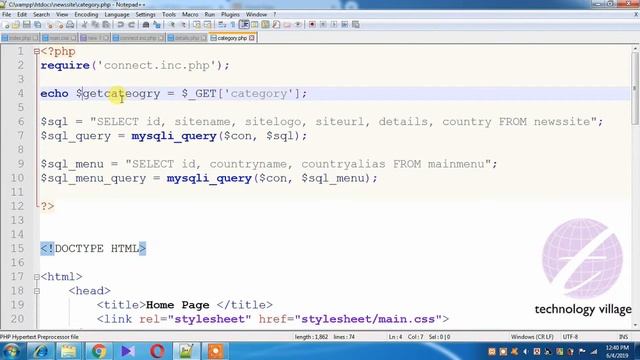Click the Paste toolbar icon
Viewport: 640px width, 360px height.
point(106,25)
